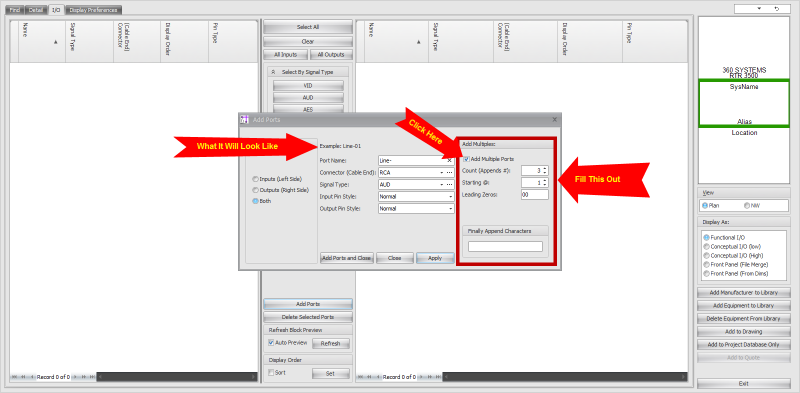800x393 pixels.
Task: Switch to the Display Preferences tab
Action: tap(93, 10)
